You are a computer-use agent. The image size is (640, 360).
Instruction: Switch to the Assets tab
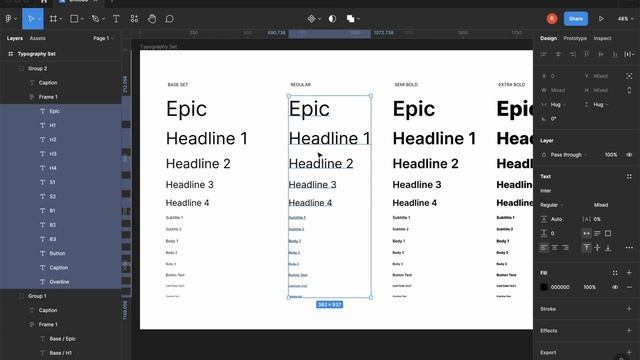point(38,38)
